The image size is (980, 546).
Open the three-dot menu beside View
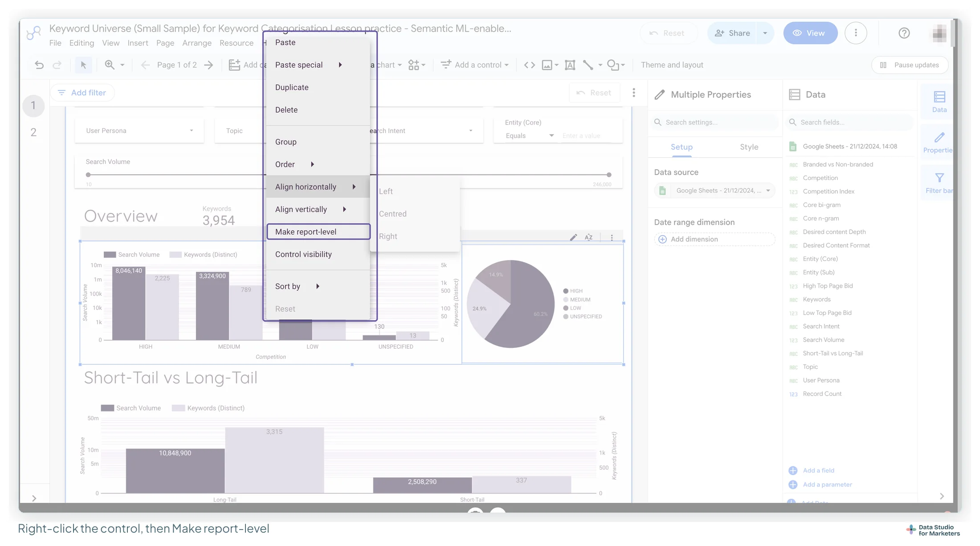pyautogui.click(x=856, y=33)
